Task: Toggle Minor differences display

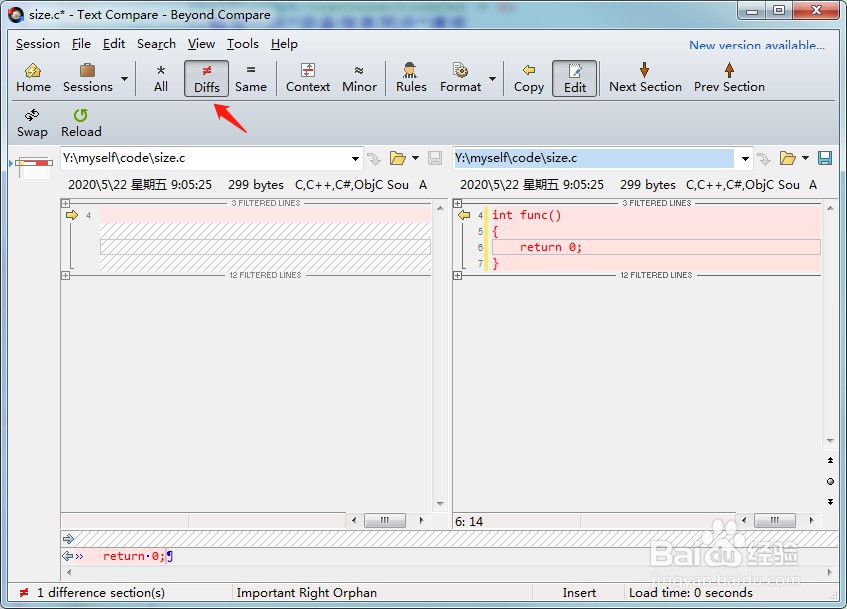Action: click(x=359, y=78)
